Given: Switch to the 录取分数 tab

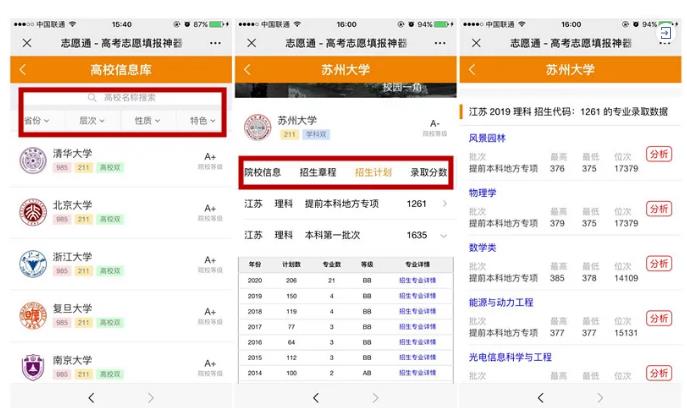Looking at the screenshot, I should pyautogui.click(x=428, y=173).
